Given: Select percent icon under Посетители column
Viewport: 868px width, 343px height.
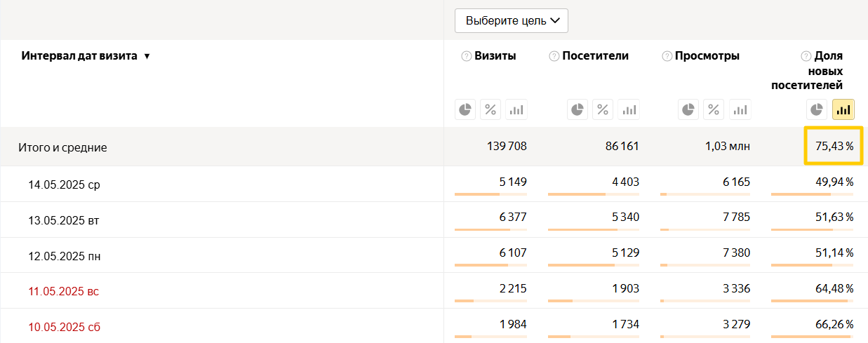Looking at the screenshot, I should [603, 109].
